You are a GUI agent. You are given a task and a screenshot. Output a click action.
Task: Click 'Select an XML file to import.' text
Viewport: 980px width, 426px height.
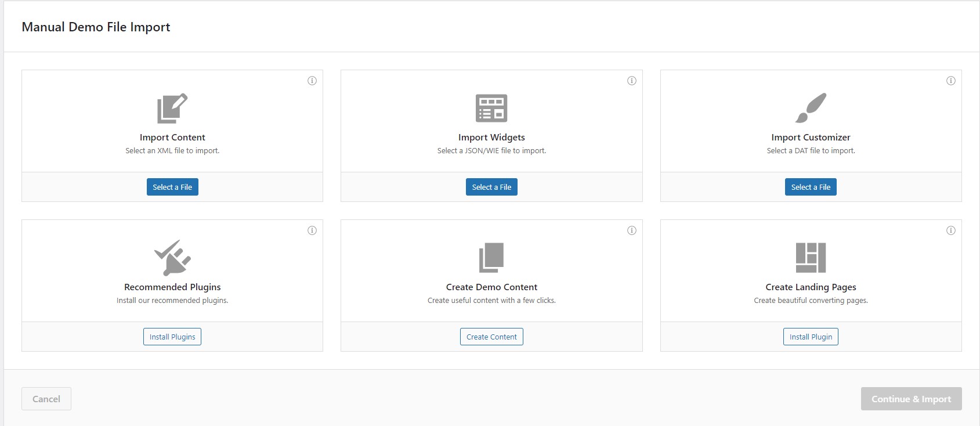pos(172,151)
